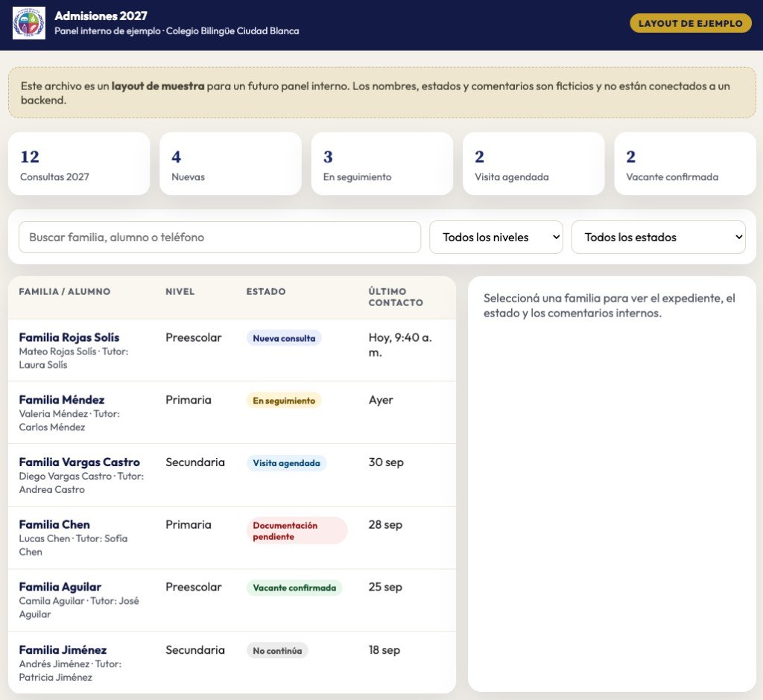Click 'Lucas Chen · Tutor: Sofía Chen' text
Screen dimensions: 763x700
point(73,545)
